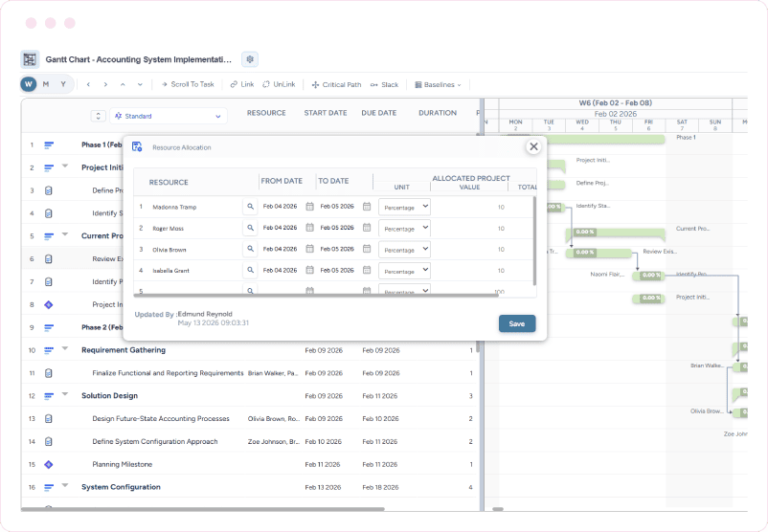Screen dimensions: 768x532
Task: Click the DURATION column header
Action: point(438,113)
